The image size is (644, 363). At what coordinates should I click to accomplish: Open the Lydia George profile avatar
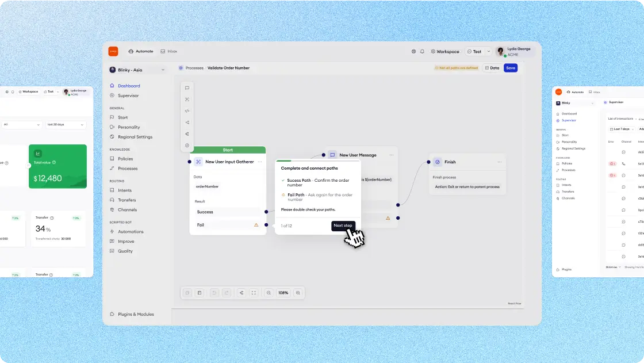pyautogui.click(x=501, y=51)
